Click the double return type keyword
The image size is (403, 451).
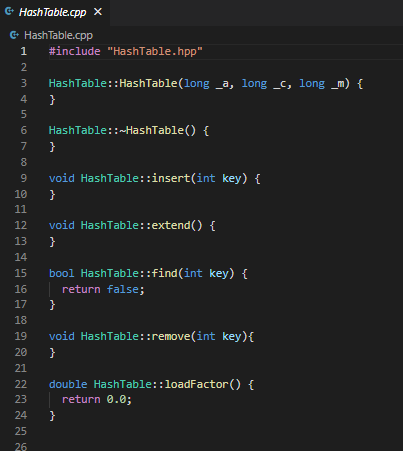coord(68,384)
